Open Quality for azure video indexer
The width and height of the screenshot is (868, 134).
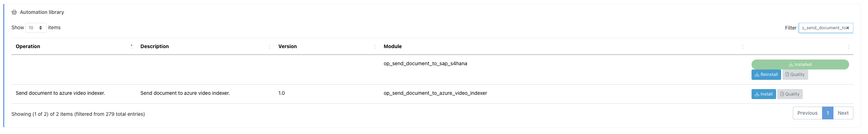(790, 94)
